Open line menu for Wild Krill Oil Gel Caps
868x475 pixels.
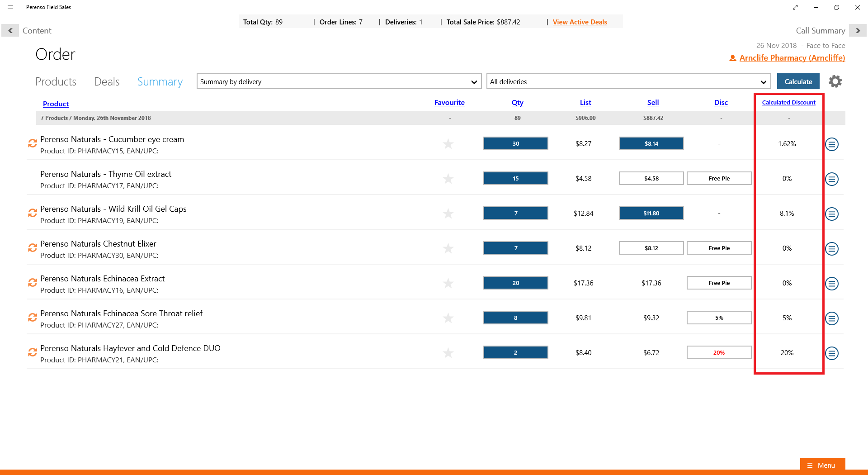[832, 214]
